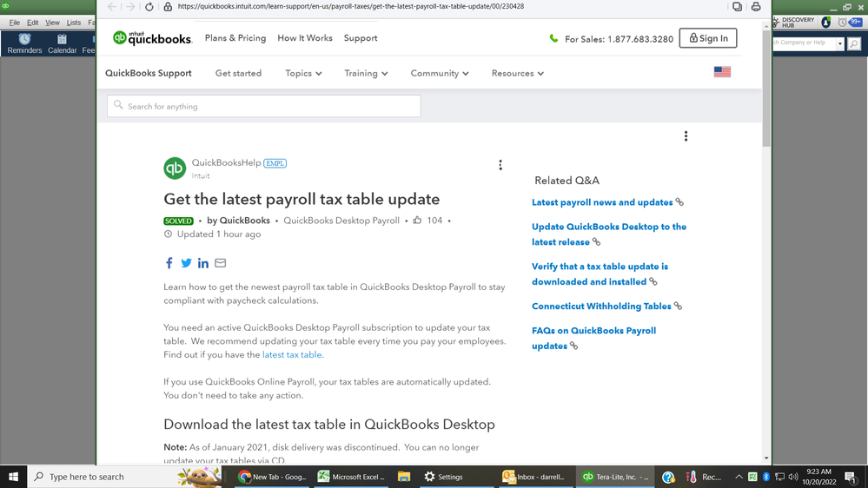The height and width of the screenshot is (488, 868).
Task: Switch to Outlook Inbox in taskbar
Action: click(533, 477)
